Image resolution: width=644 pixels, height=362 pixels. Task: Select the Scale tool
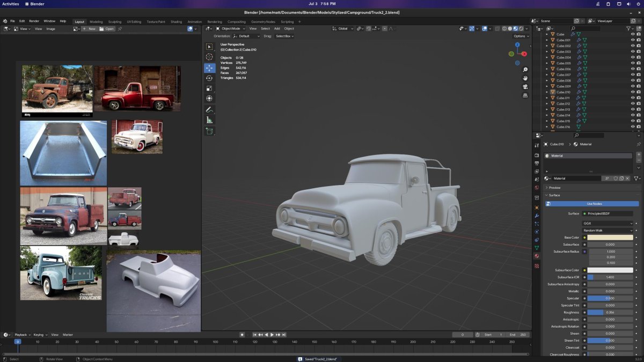pos(209,88)
